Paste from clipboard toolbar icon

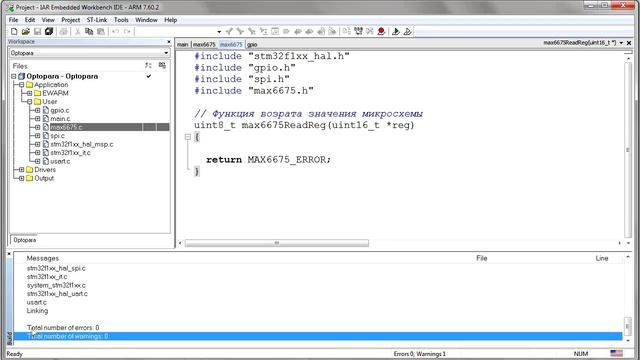pyautogui.click(x=100, y=31)
